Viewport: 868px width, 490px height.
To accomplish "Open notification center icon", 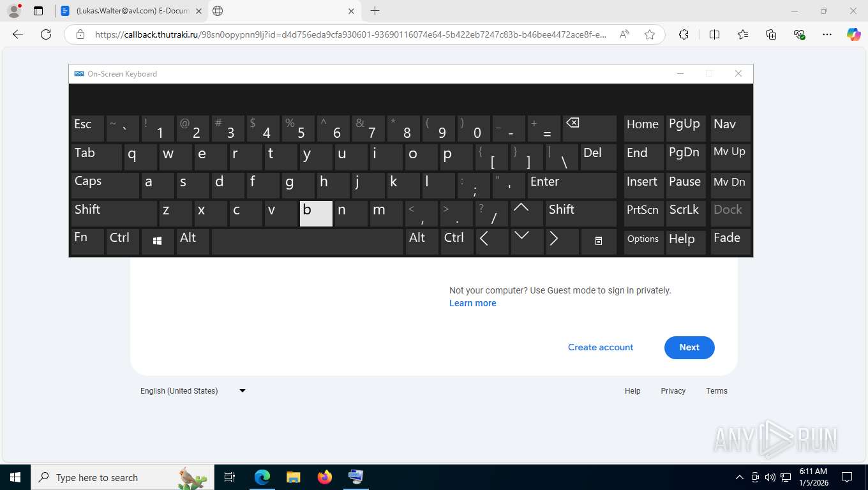I will pos(847,477).
